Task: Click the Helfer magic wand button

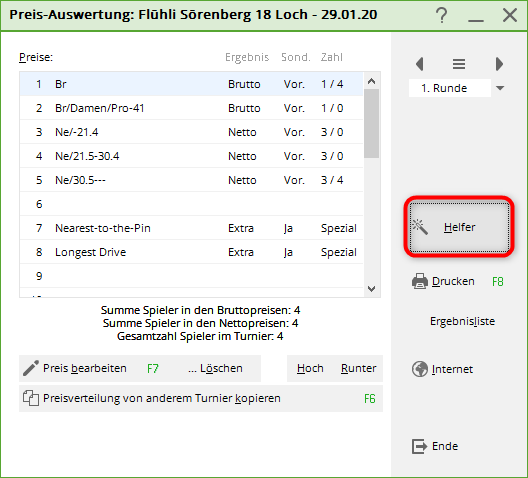Action: pos(459,227)
